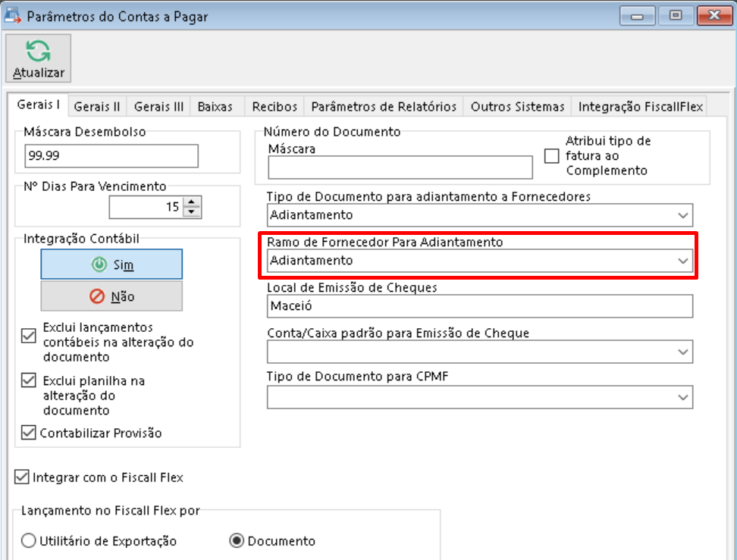Uncheck Contabilizar Provisão checkbox

[29, 432]
